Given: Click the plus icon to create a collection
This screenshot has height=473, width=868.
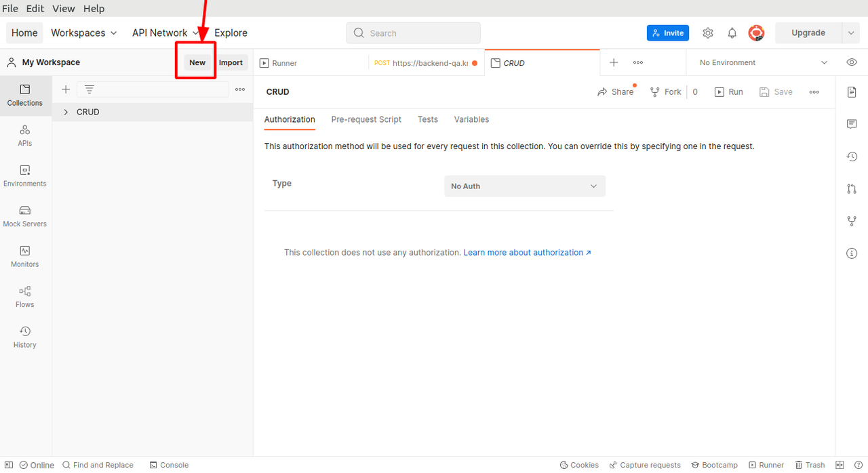Looking at the screenshot, I should 66,89.
